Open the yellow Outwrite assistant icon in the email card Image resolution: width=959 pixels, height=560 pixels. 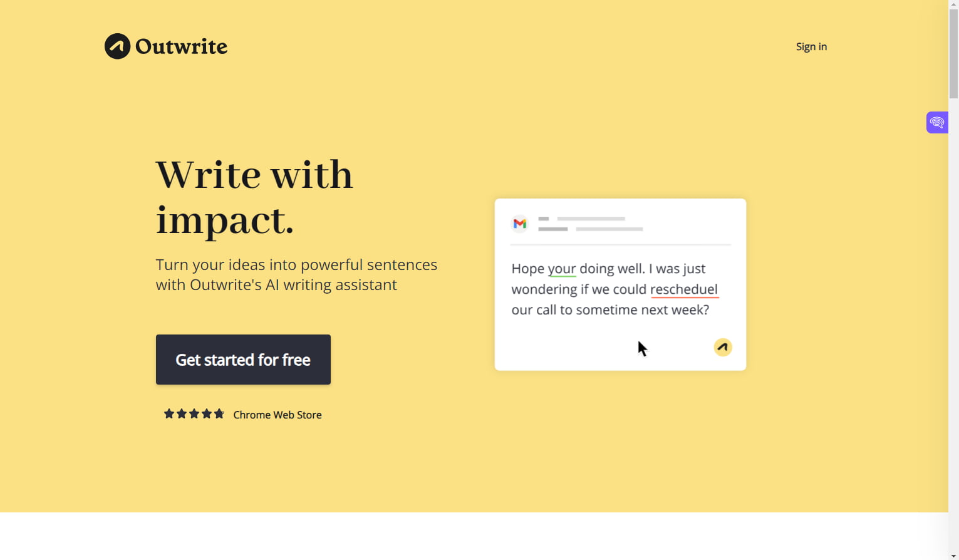click(722, 346)
